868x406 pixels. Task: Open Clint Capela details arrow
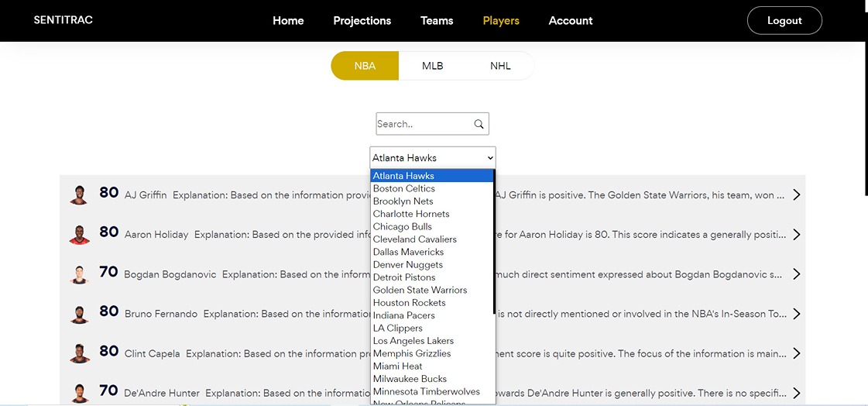[x=797, y=353]
